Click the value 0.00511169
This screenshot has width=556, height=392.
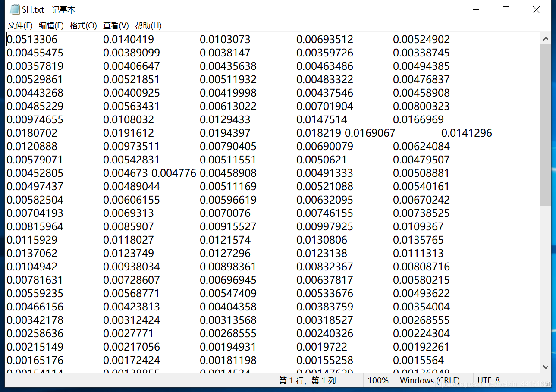228,187
